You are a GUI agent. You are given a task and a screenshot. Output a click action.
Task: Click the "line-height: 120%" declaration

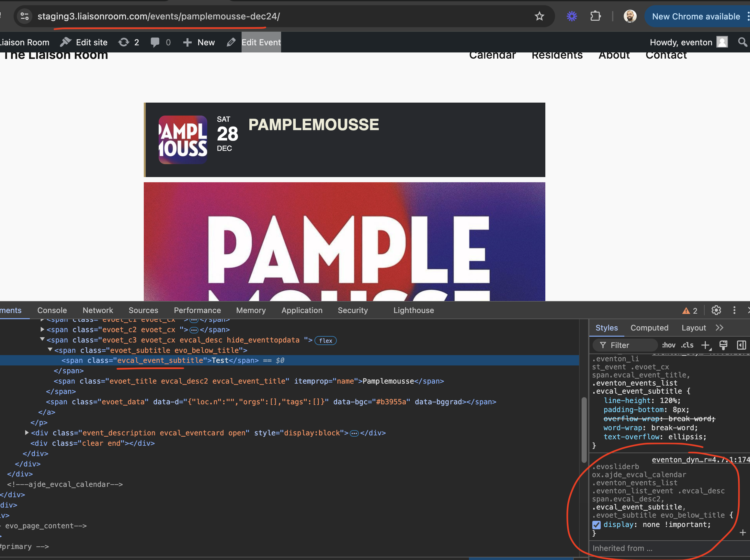point(642,400)
